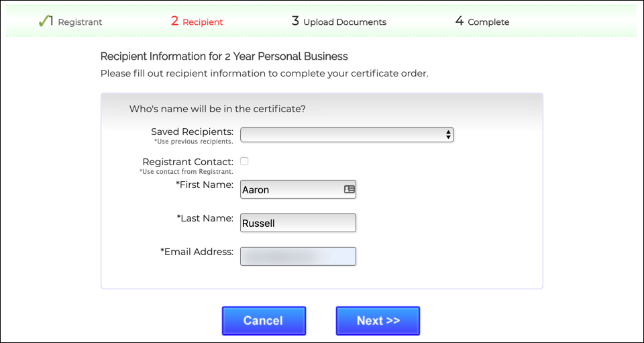Image resolution: width=644 pixels, height=343 pixels.
Task: Click the Recipient Information heading
Action: click(x=224, y=56)
